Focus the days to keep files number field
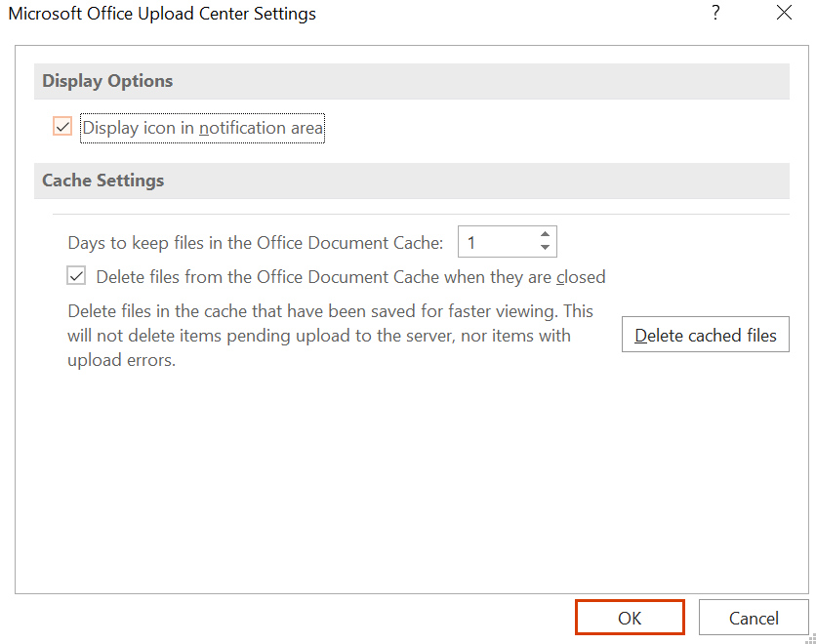 (x=499, y=242)
